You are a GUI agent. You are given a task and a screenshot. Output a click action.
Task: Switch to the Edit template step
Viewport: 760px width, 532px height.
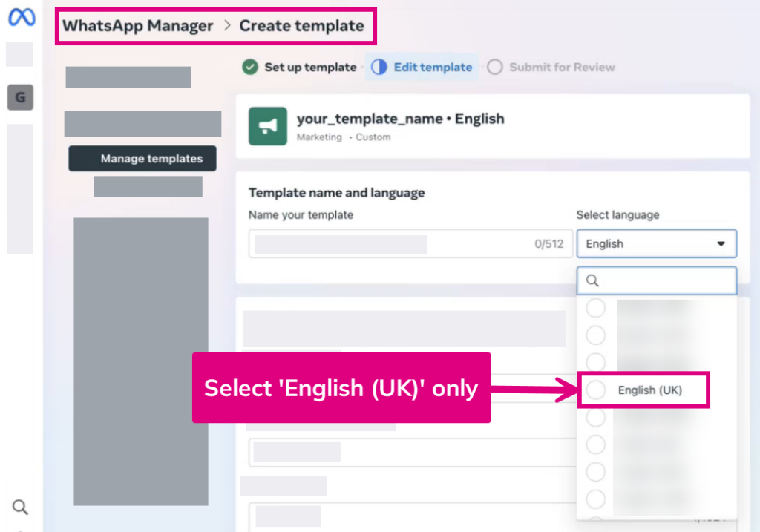pyautogui.click(x=422, y=67)
